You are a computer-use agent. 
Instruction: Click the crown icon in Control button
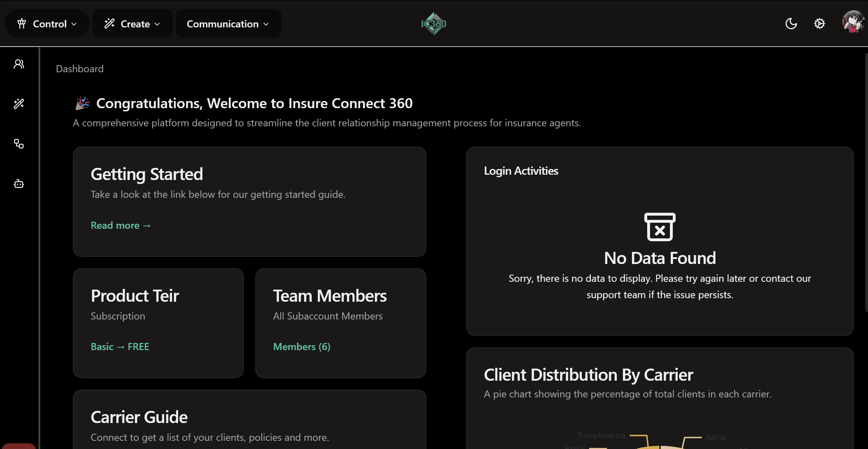22,24
